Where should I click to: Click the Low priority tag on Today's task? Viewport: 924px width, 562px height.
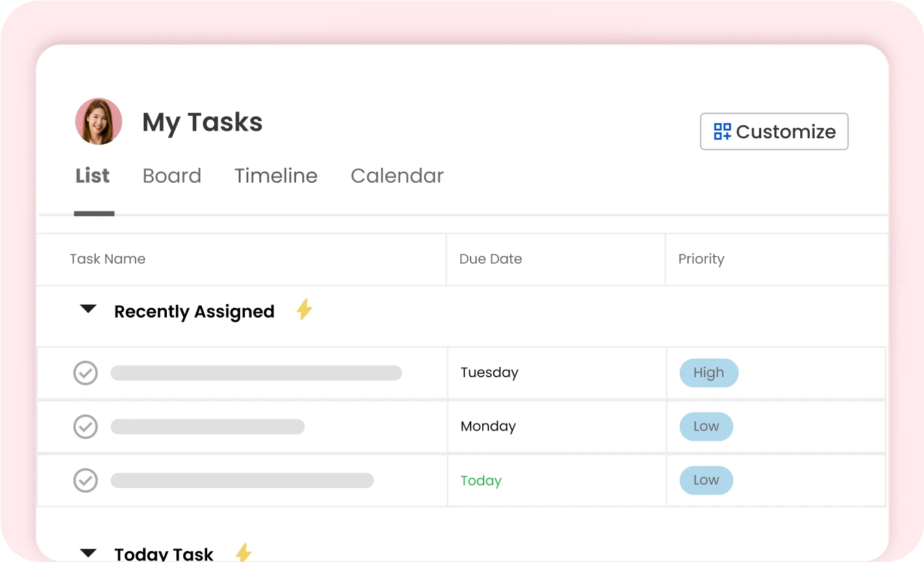(706, 480)
